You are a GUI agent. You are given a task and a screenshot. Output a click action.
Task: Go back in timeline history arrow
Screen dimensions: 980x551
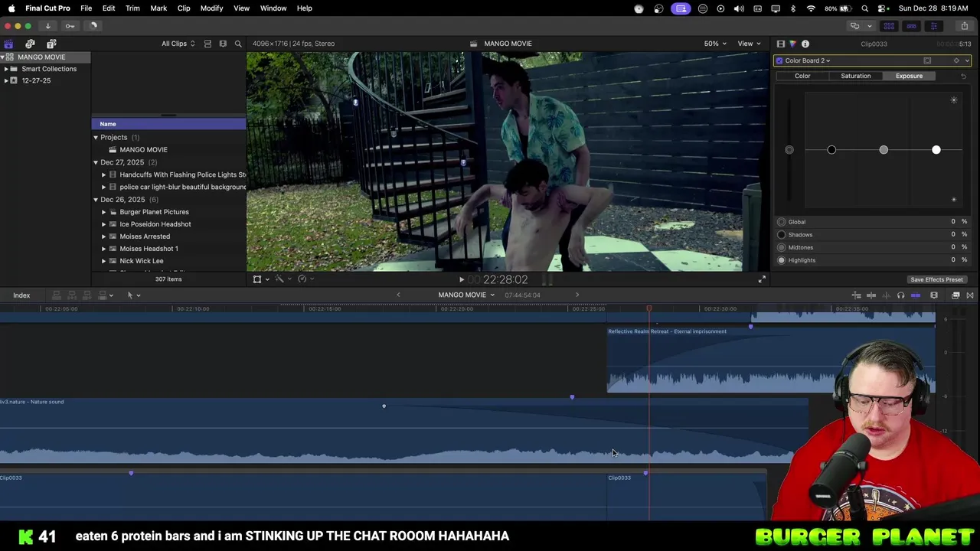tap(398, 295)
